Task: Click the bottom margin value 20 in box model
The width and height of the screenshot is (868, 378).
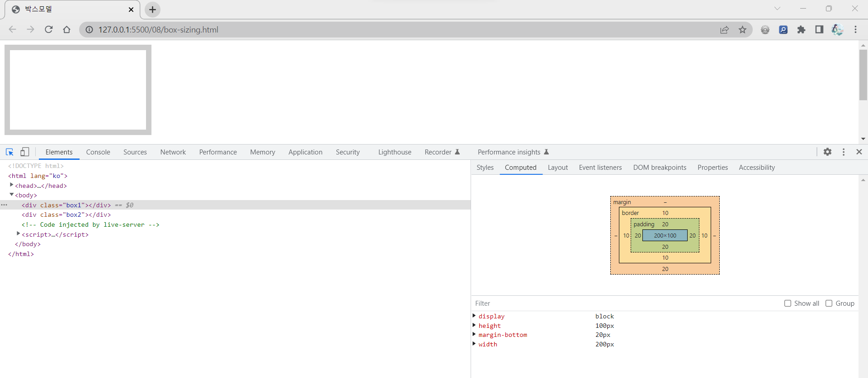Action: 665,269
